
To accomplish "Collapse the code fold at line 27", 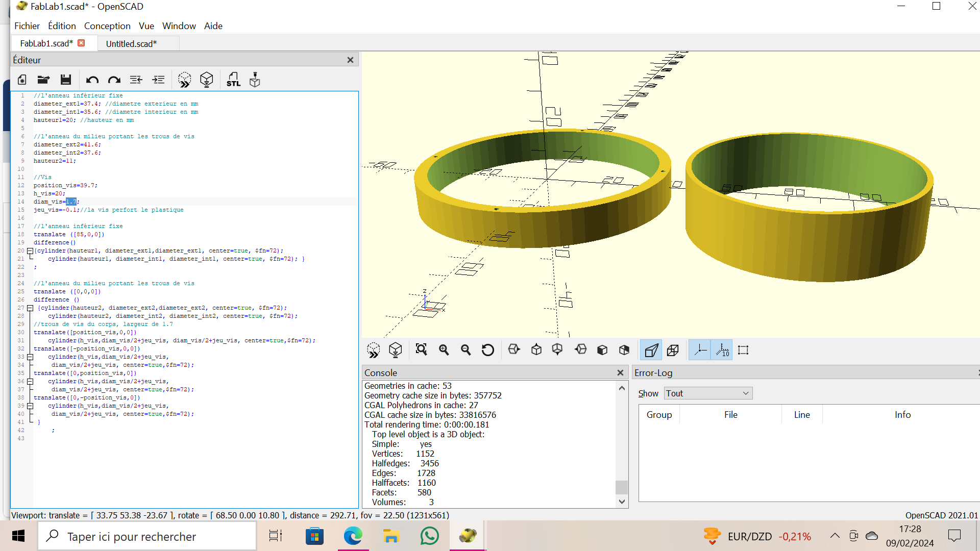I will (x=30, y=308).
